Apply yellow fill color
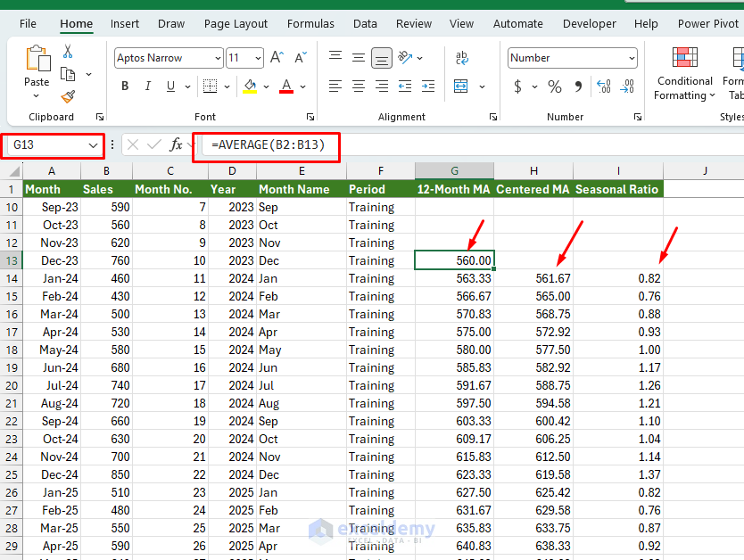The height and width of the screenshot is (560, 744). pos(250,86)
